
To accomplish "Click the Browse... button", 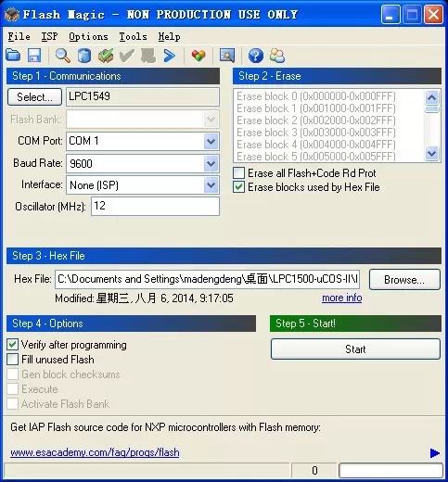I will [x=404, y=280].
